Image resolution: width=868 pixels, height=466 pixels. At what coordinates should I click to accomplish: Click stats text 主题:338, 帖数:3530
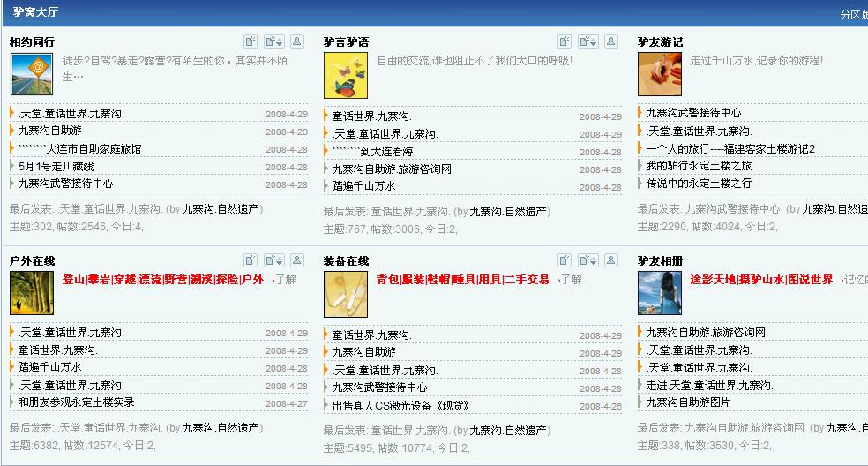click(x=704, y=446)
